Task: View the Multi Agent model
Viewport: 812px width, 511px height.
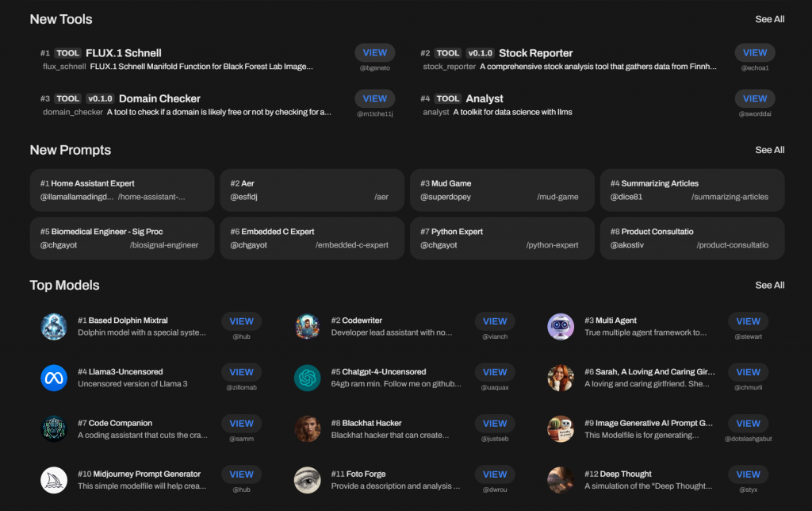Action: point(749,321)
